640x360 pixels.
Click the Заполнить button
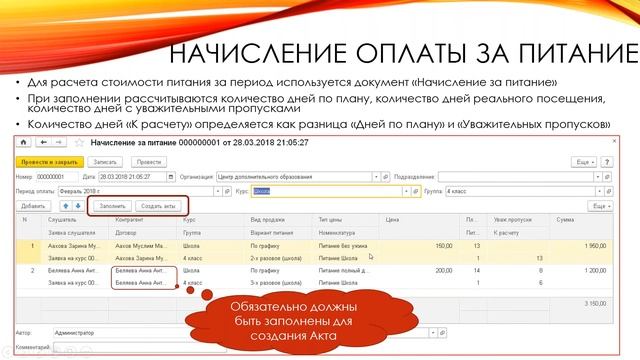click(112, 206)
